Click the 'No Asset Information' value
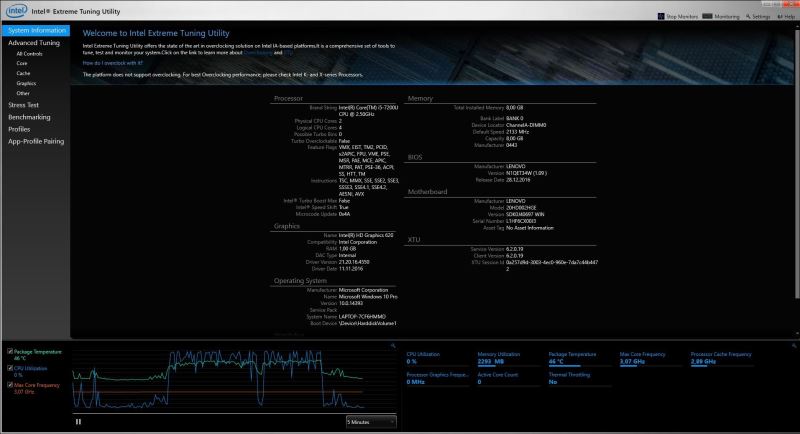The width and height of the screenshot is (800, 434). point(530,228)
